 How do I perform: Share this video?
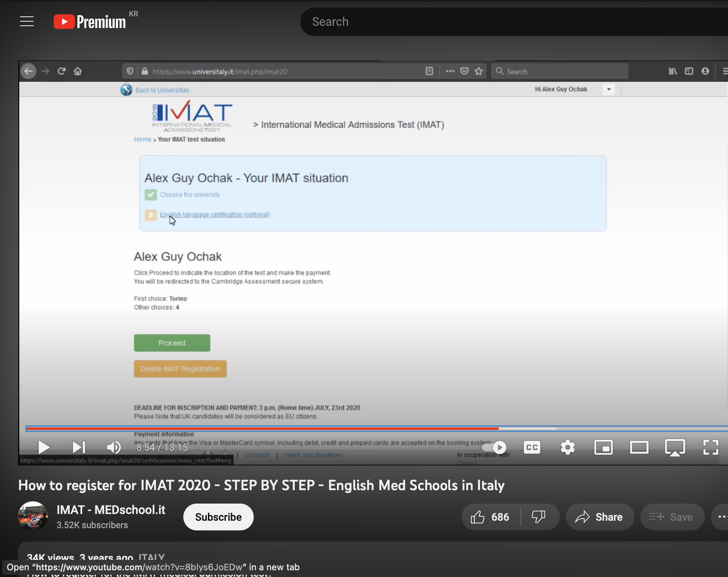pos(599,517)
